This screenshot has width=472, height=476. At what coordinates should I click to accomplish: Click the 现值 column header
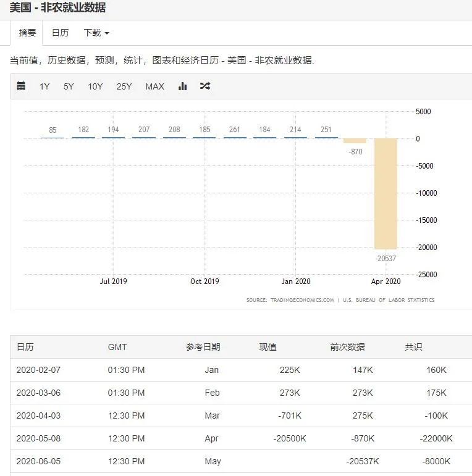point(268,347)
